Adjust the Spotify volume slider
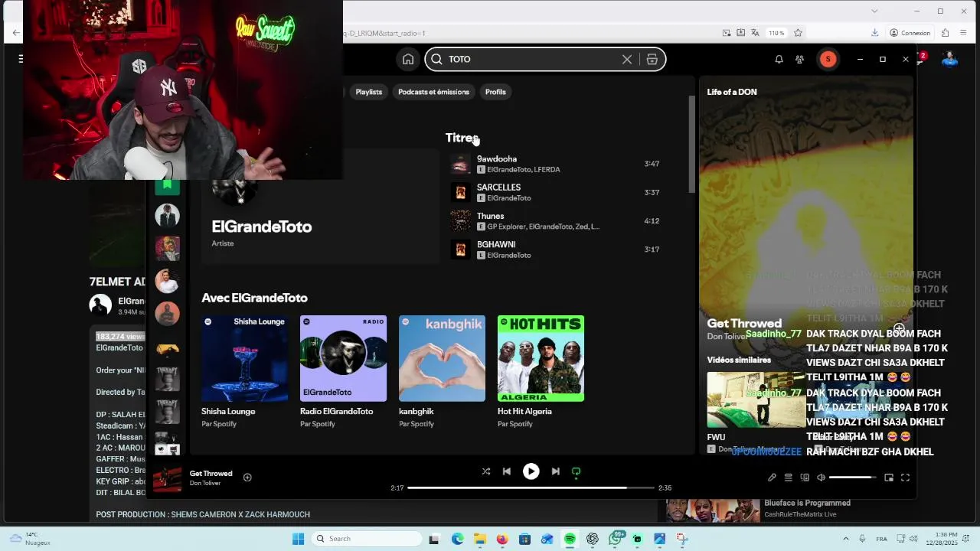The height and width of the screenshot is (551, 980). 853,478
